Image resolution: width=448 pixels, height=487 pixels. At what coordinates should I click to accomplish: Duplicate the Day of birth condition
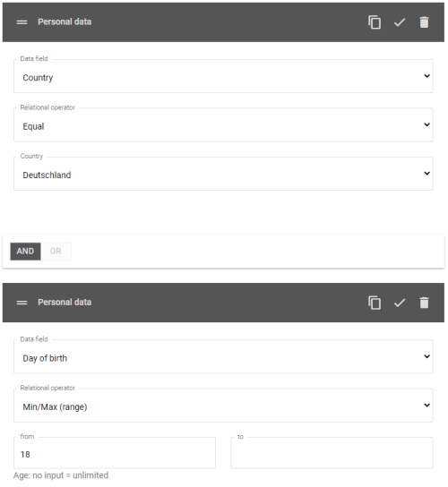tap(375, 303)
